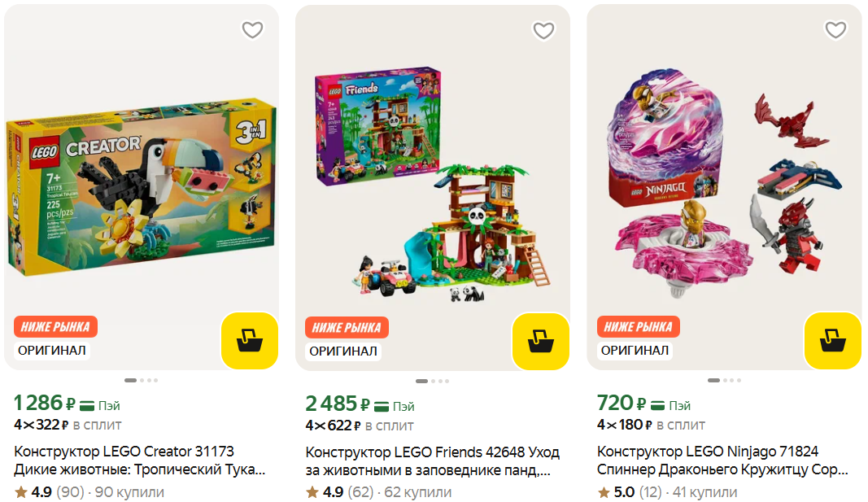This screenshot has height=502, width=868.
Task: Click НИЖЕ РЫНКА badge on Creator set
Action: [55, 326]
